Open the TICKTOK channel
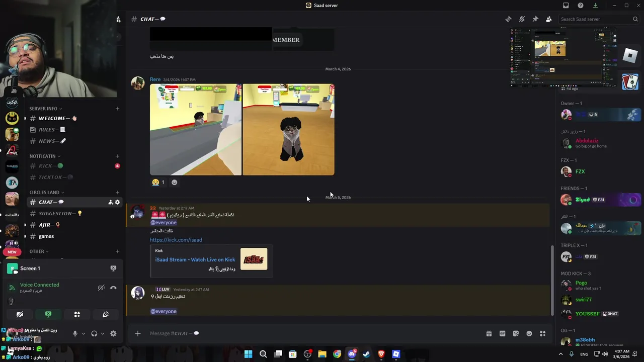The height and width of the screenshot is (362, 644). 74,177
